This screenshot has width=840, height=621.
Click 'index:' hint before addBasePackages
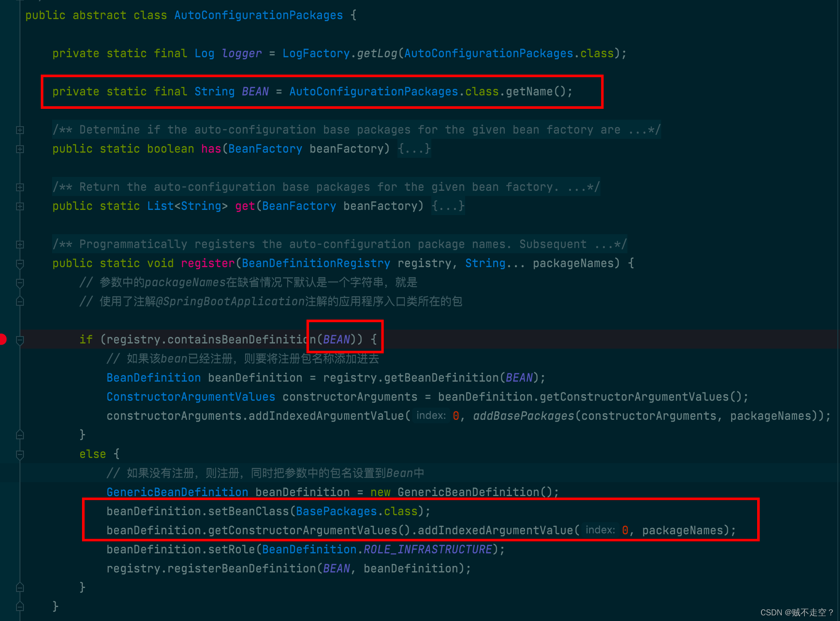[x=431, y=415]
